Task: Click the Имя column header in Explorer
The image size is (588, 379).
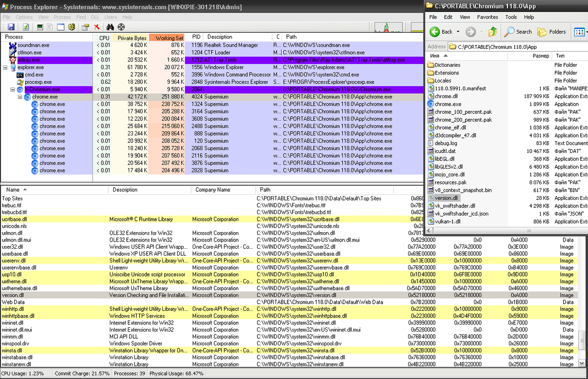Action: pos(466,56)
